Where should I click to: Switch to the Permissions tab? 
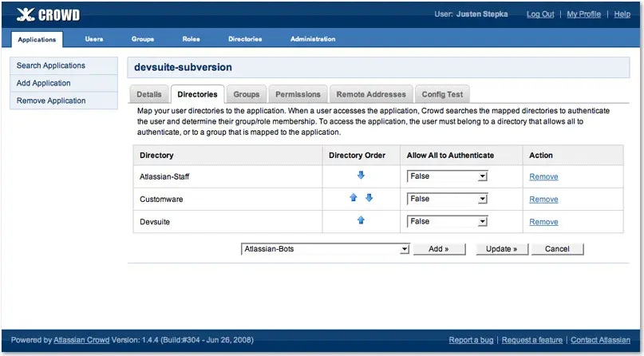coord(298,94)
